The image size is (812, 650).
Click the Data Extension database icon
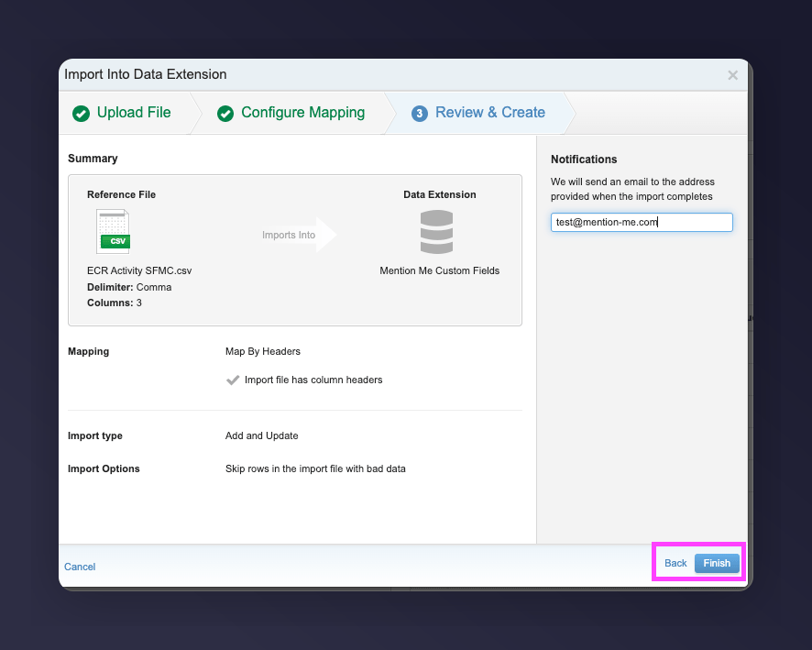(436, 232)
